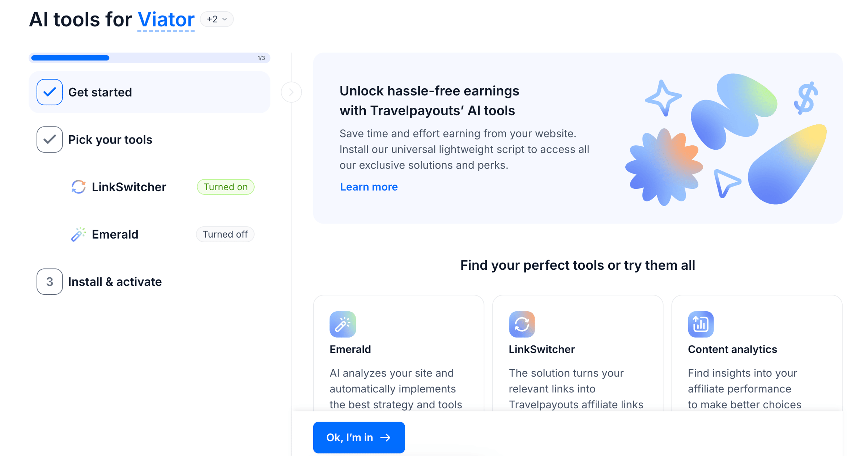Image resolution: width=868 pixels, height=456 pixels.
Task: Click the cursor arrow illustration
Action: point(726,183)
